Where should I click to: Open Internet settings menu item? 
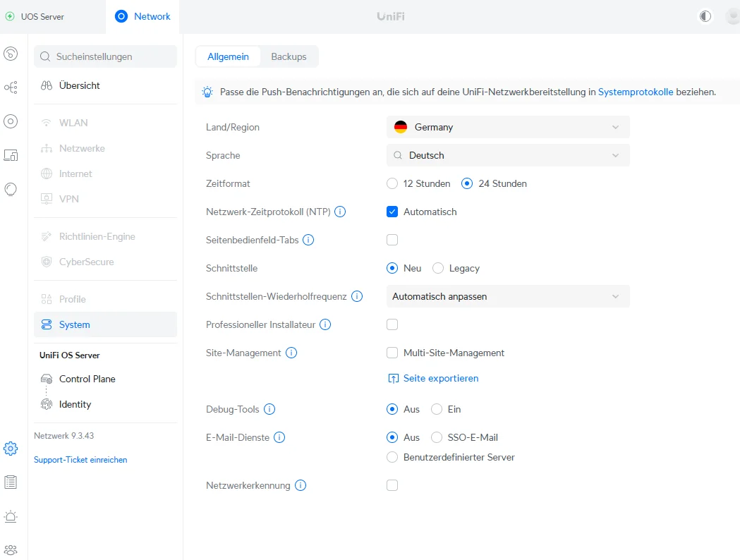click(x=105, y=174)
